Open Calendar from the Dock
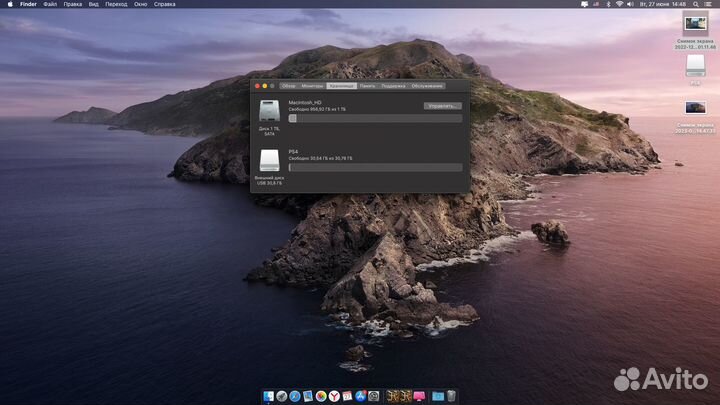720x405 pixels. tap(348, 396)
